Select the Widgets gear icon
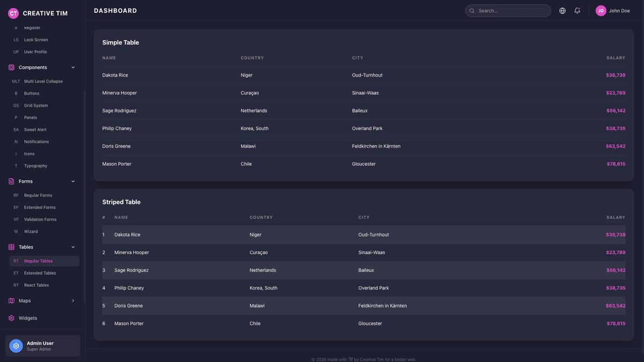 click(x=10, y=317)
